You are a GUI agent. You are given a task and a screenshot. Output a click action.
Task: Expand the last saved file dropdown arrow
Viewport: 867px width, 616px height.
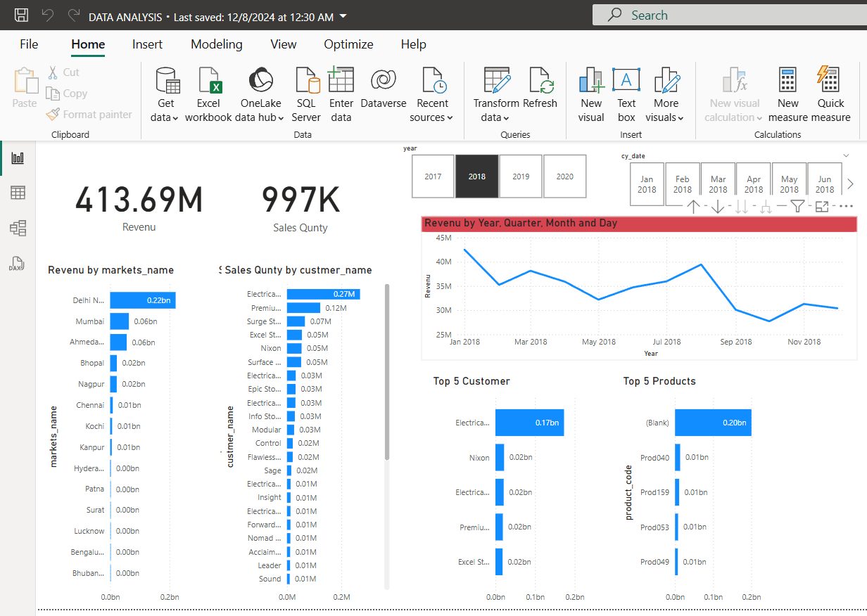click(x=343, y=15)
